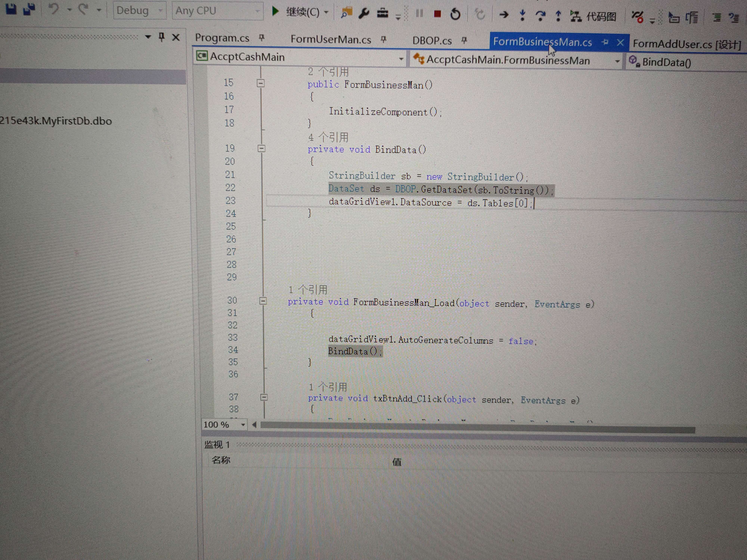Viewport: 747px width, 560px height.
Task: Click 1 个引用 link above txBtnAdd_Click
Action: 328,387
